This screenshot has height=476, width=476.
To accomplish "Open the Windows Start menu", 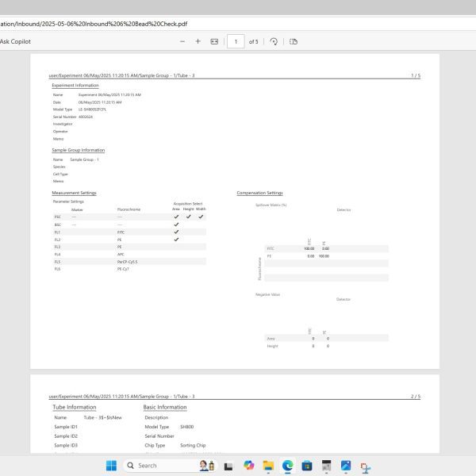I will pyautogui.click(x=110, y=465).
